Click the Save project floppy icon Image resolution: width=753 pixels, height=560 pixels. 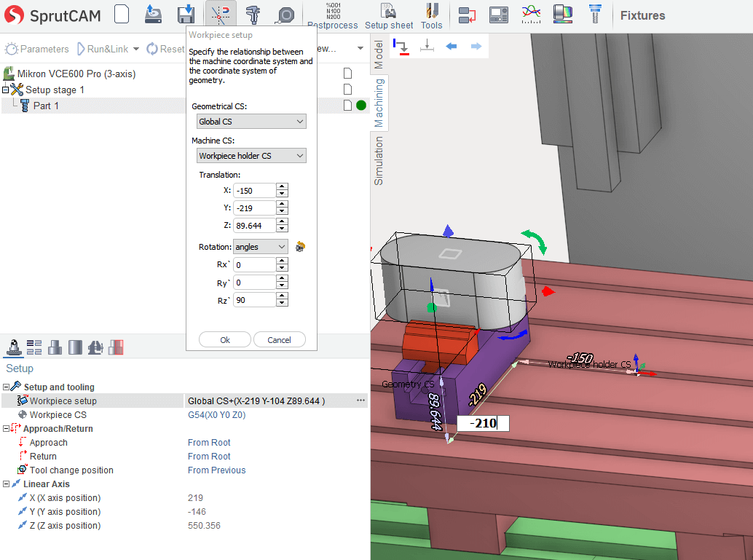tap(186, 14)
